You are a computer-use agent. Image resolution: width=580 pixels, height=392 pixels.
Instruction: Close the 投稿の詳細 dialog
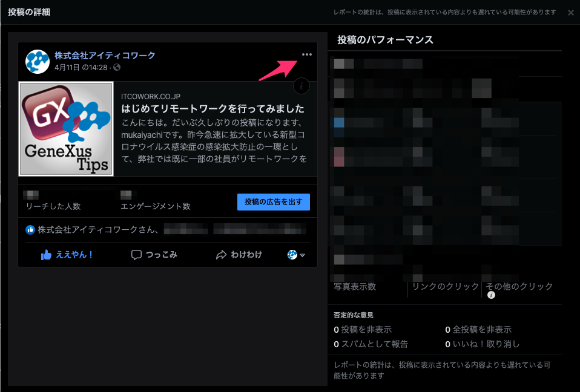click(x=571, y=13)
